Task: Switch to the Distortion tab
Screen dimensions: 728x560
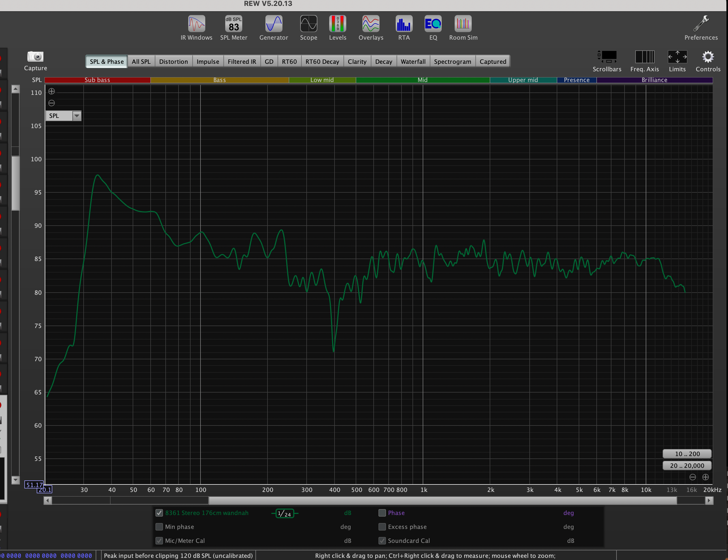Action: [x=173, y=62]
